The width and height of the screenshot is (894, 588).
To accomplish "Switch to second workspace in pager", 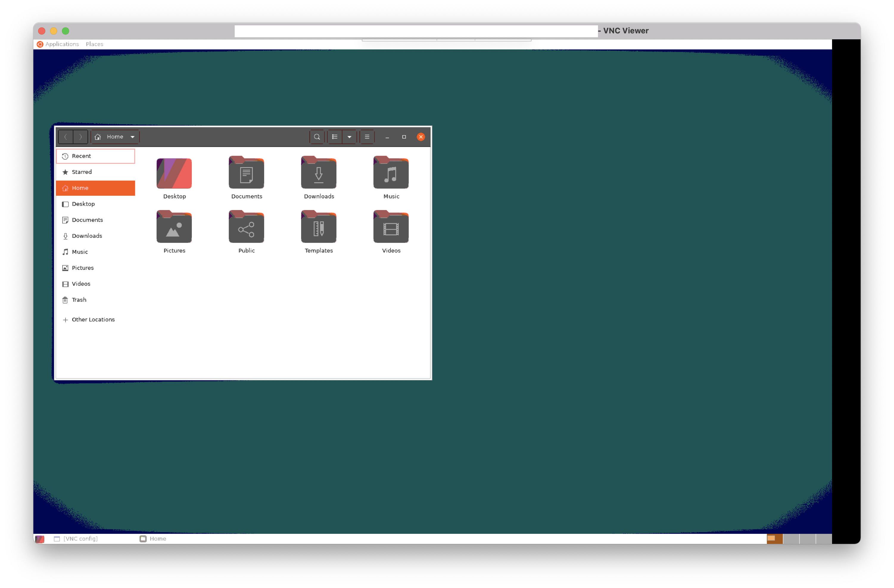I will pos(791,539).
